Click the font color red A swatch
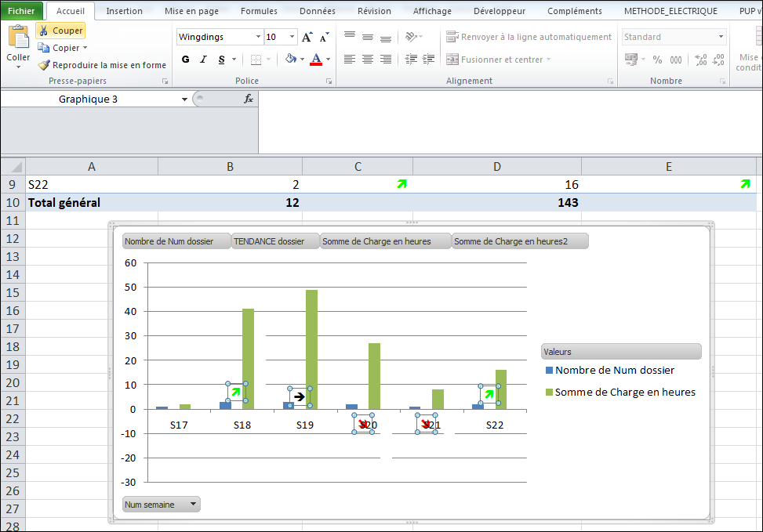Screen dimensions: 763x532 tap(316, 60)
